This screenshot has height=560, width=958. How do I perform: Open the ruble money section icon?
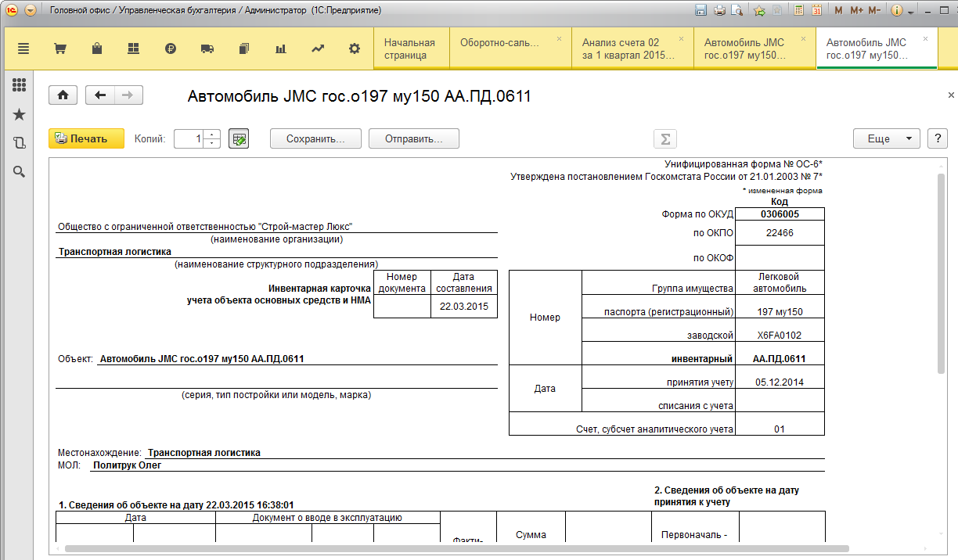pos(170,48)
